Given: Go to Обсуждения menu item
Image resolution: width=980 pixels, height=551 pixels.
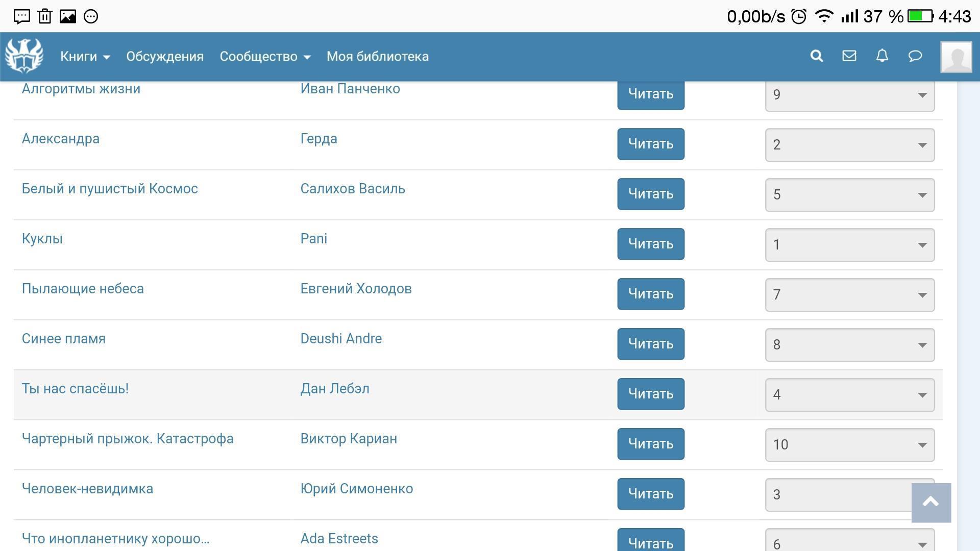Looking at the screenshot, I should click(x=165, y=57).
